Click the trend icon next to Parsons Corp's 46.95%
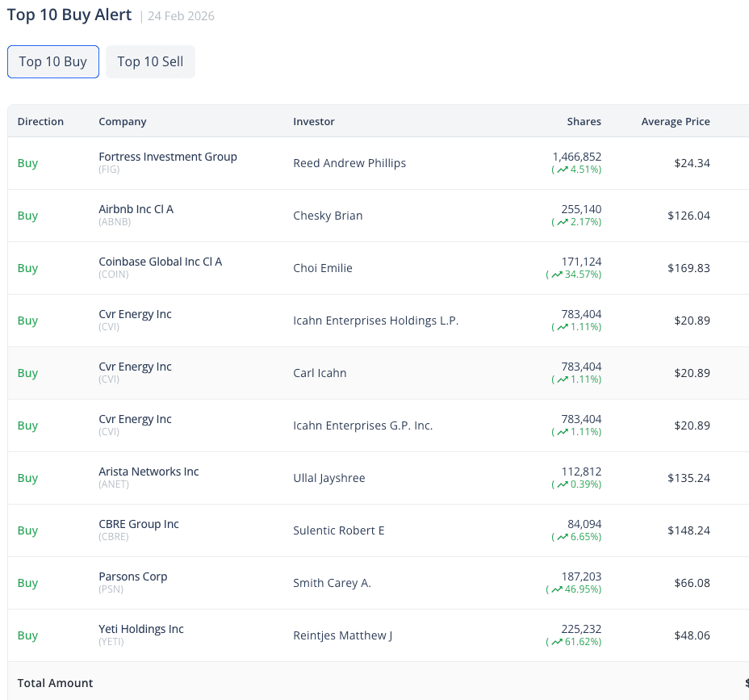 pyautogui.click(x=555, y=589)
